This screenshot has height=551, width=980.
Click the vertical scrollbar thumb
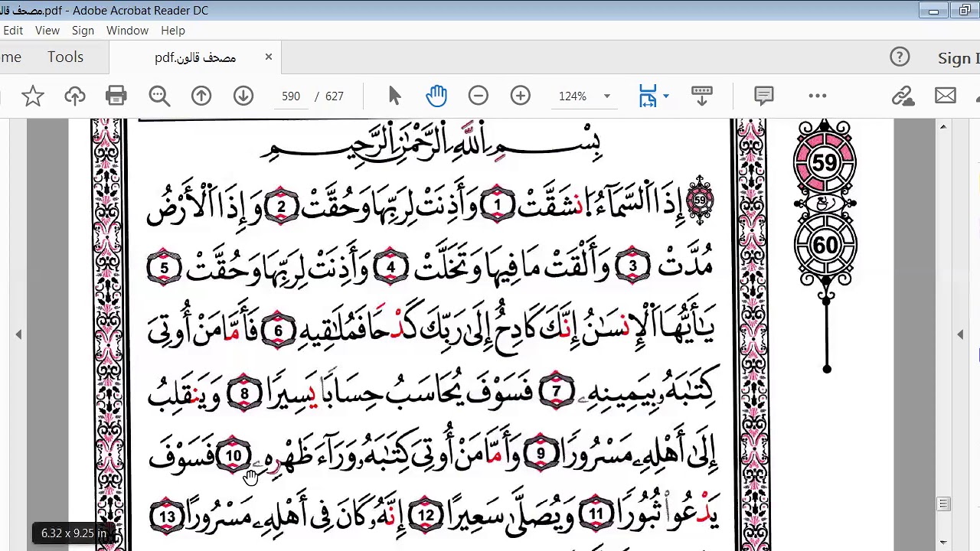tap(943, 504)
